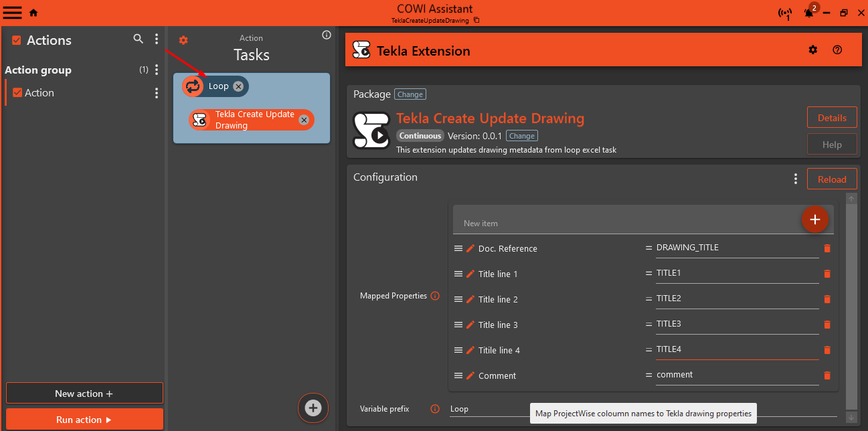This screenshot has width=868, height=431.
Task: Open Action group three-dot menu
Action: [x=157, y=70]
